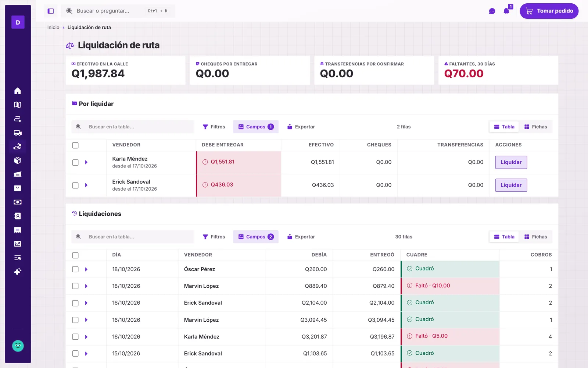Viewport: 588px width, 368px height.
Task: Open Campos in Liquidaciones toolbar
Action: 256,237
